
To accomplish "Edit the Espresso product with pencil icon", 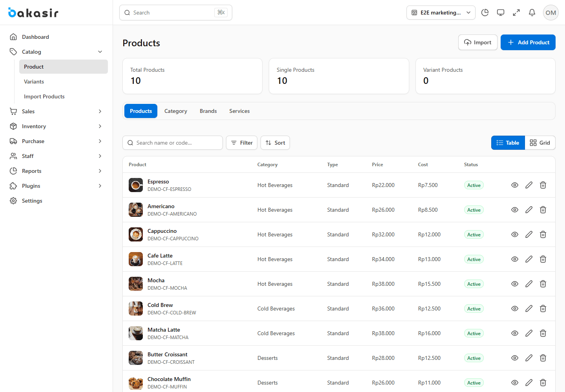I will [529, 185].
